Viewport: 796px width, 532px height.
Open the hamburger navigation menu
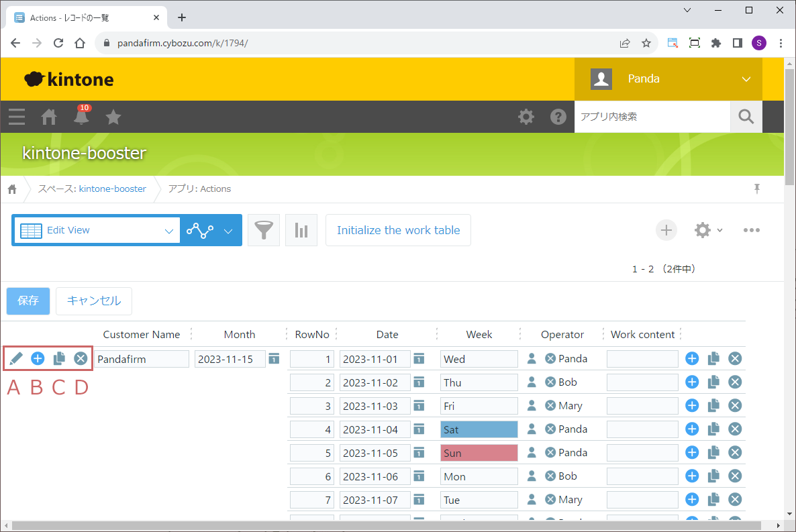tap(17, 117)
